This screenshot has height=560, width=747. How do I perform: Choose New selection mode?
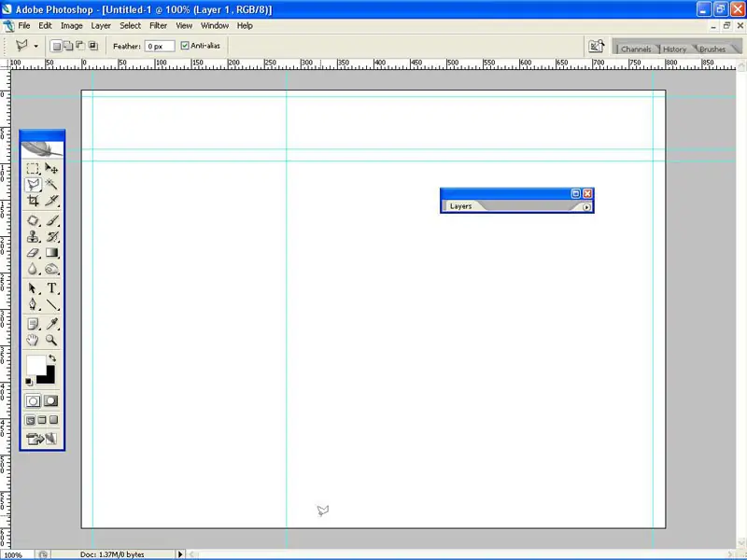56,46
